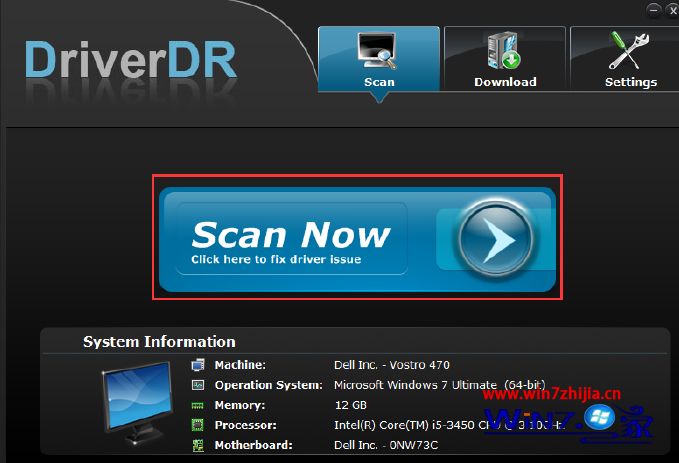The height and width of the screenshot is (463, 679).
Task: Click the monitor magnifier Scan icon
Action: coord(377,50)
